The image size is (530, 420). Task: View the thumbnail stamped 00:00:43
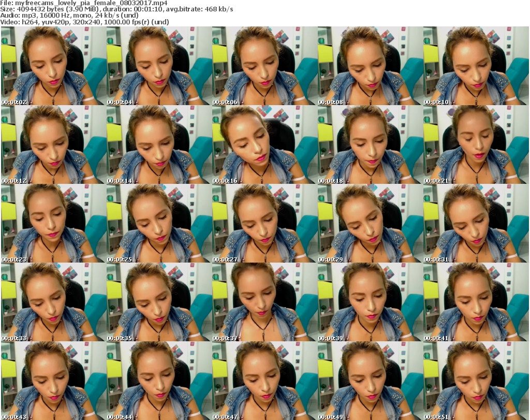coord(53,381)
